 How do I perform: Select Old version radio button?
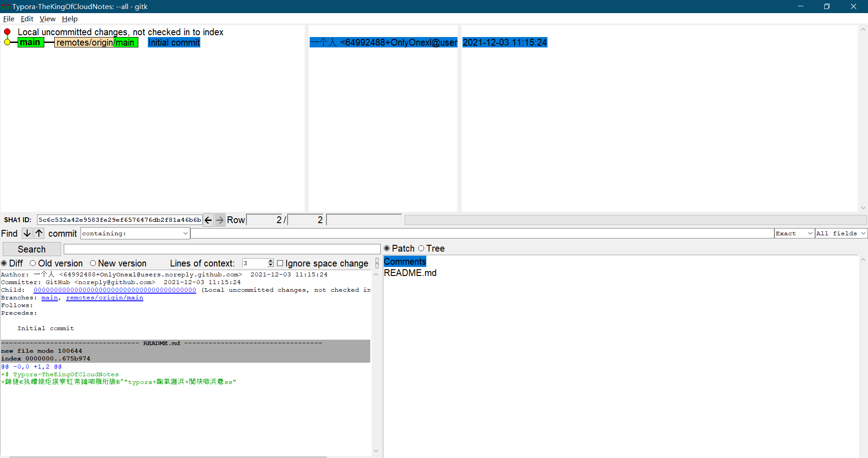tap(33, 263)
